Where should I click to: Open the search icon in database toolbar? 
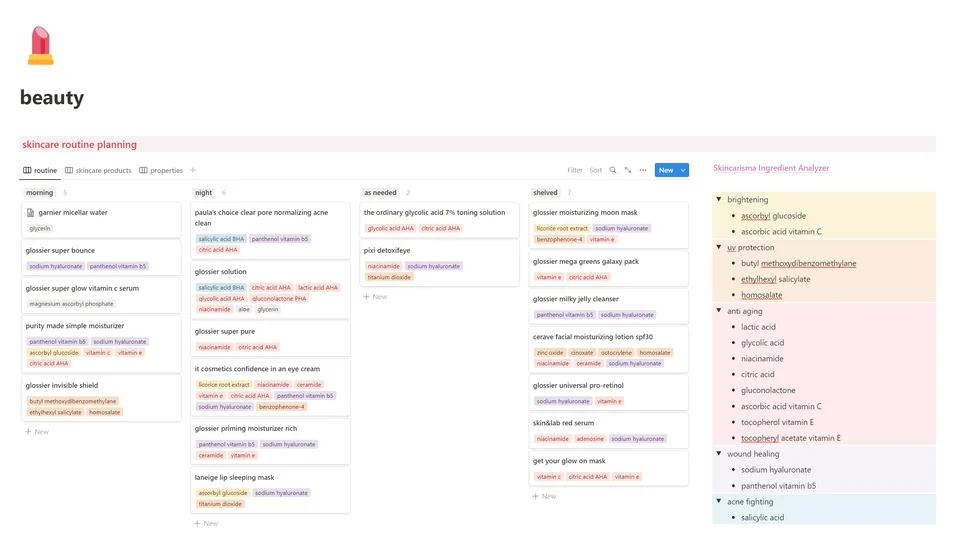[612, 170]
